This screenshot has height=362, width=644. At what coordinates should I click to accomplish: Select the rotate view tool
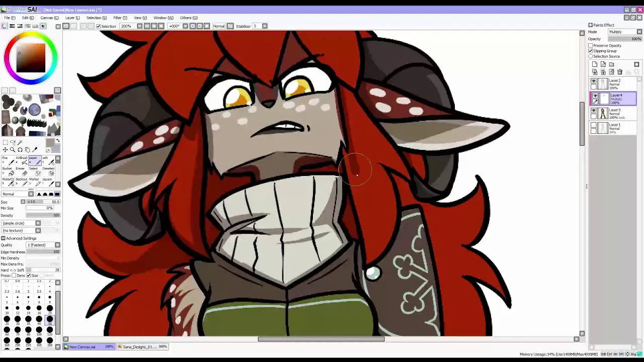(20, 150)
